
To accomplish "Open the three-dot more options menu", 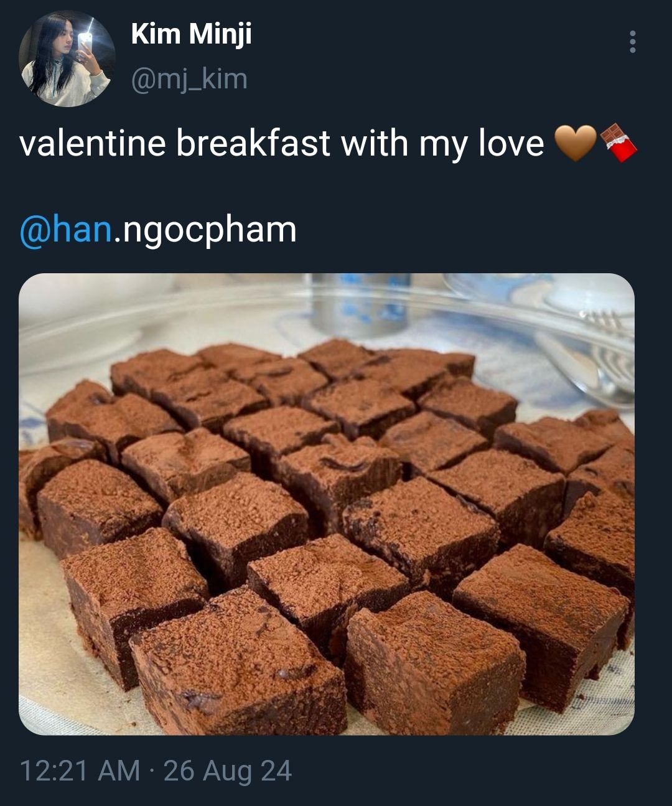I will 633,42.
